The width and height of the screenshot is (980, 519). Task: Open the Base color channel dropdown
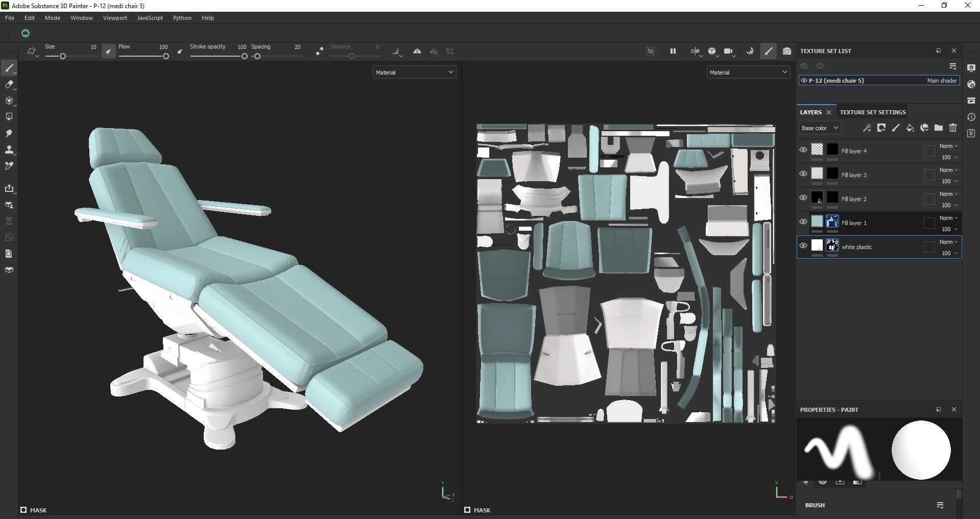coord(820,128)
